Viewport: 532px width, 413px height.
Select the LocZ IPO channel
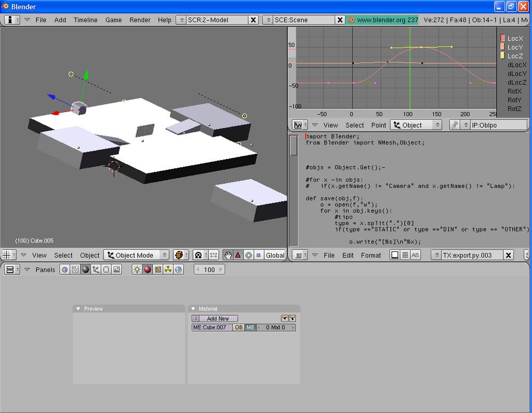pos(515,56)
